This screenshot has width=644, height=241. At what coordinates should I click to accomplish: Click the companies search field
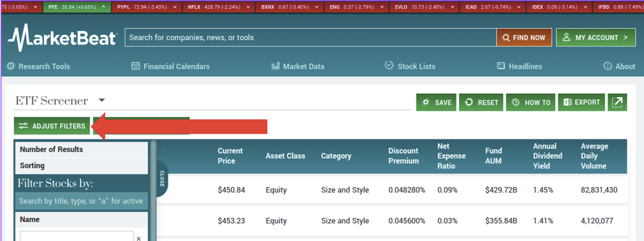tap(310, 38)
